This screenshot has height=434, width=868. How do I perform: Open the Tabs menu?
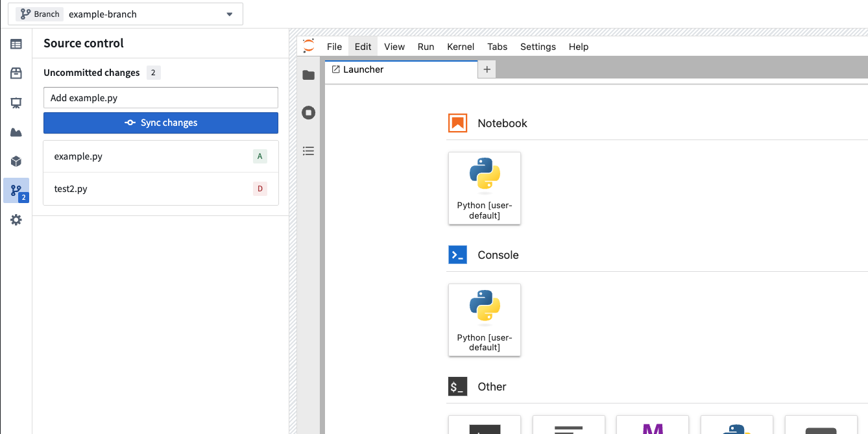click(x=498, y=47)
